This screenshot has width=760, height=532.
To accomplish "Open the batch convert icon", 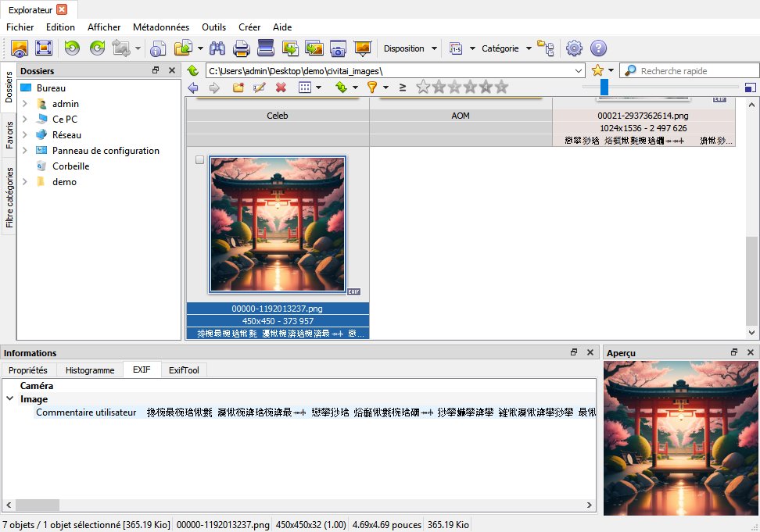I will pyautogui.click(x=314, y=48).
